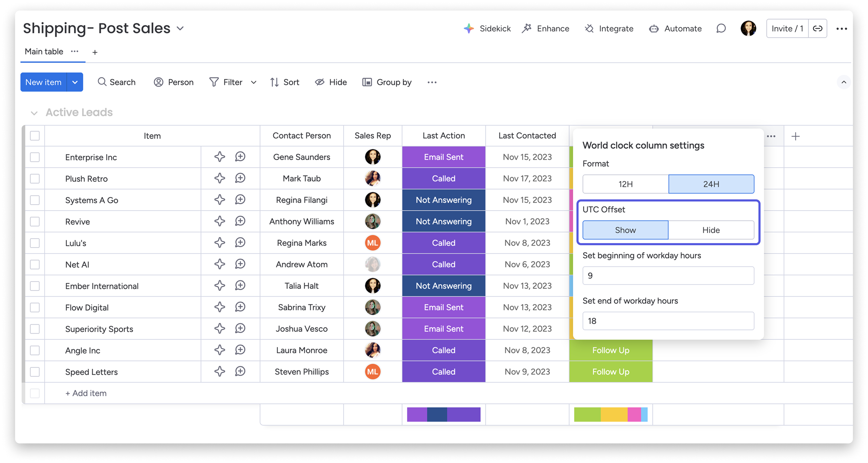Open the Group by menu
Screen dimensions: 868x463
click(387, 82)
